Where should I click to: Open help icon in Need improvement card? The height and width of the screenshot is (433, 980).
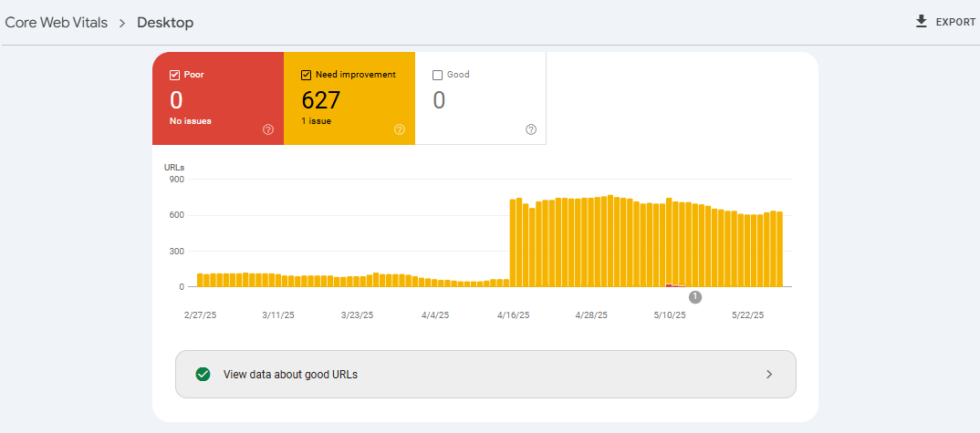(400, 129)
